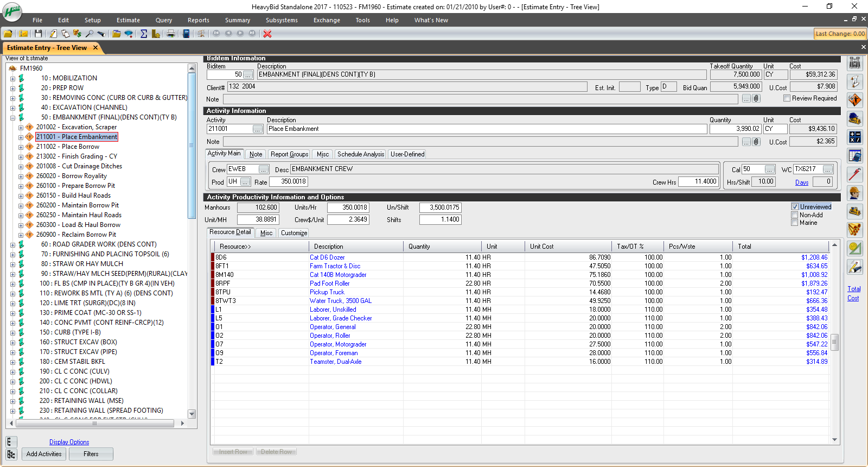Click the green triangle ruler sidebar icon

pyautogui.click(x=855, y=248)
